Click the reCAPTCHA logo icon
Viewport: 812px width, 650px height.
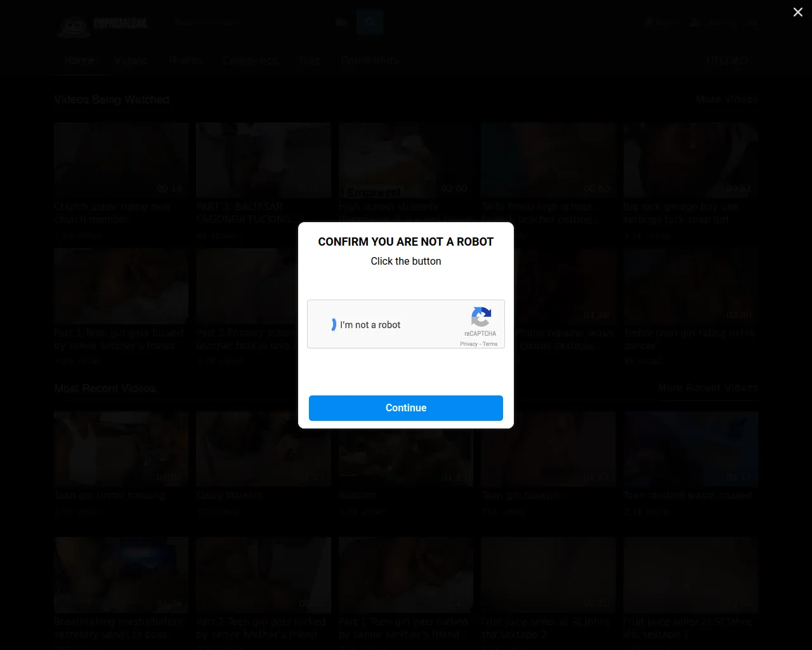[x=481, y=317]
